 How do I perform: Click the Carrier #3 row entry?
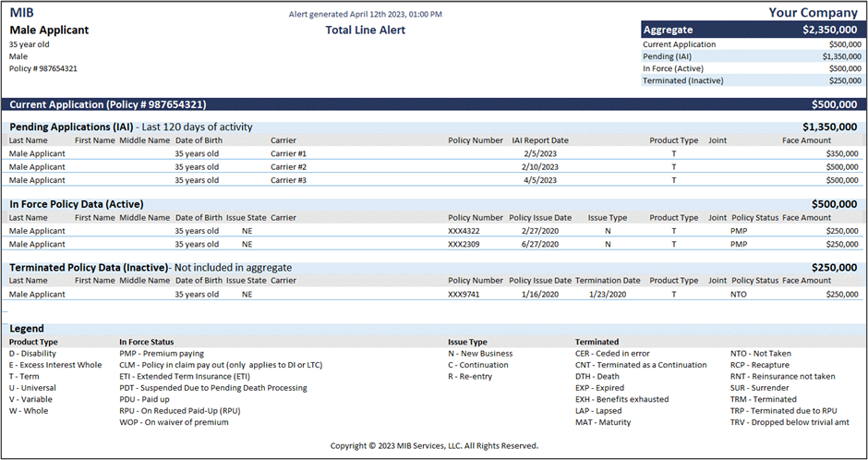[288, 180]
